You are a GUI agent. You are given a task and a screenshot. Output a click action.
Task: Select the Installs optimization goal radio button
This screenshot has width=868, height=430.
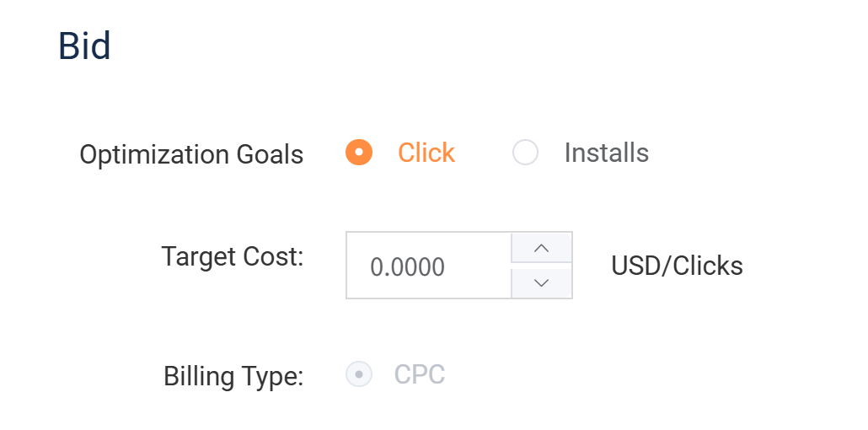point(525,153)
